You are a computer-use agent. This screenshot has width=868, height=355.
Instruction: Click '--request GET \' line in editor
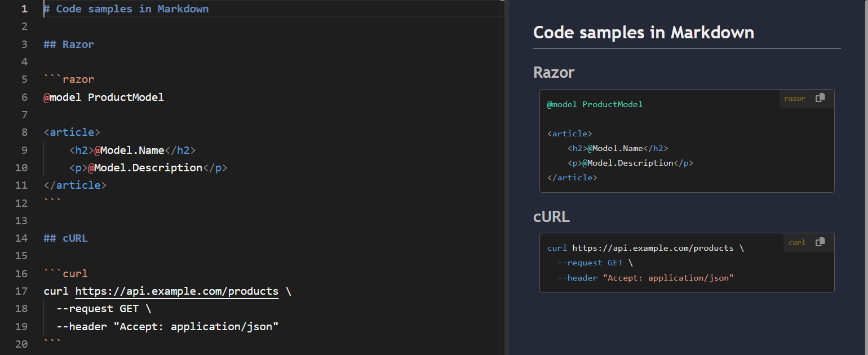pyautogui.click(x=104, y=309)
